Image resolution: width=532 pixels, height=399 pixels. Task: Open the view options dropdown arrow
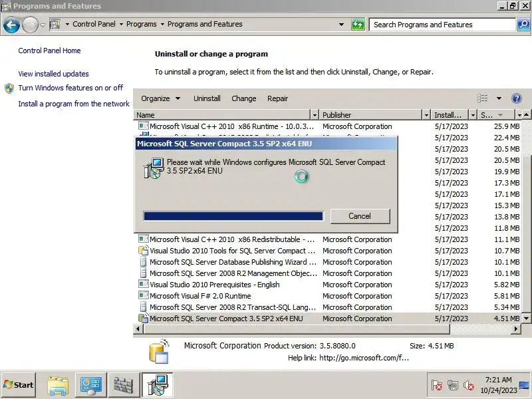(x=499, y=98)
